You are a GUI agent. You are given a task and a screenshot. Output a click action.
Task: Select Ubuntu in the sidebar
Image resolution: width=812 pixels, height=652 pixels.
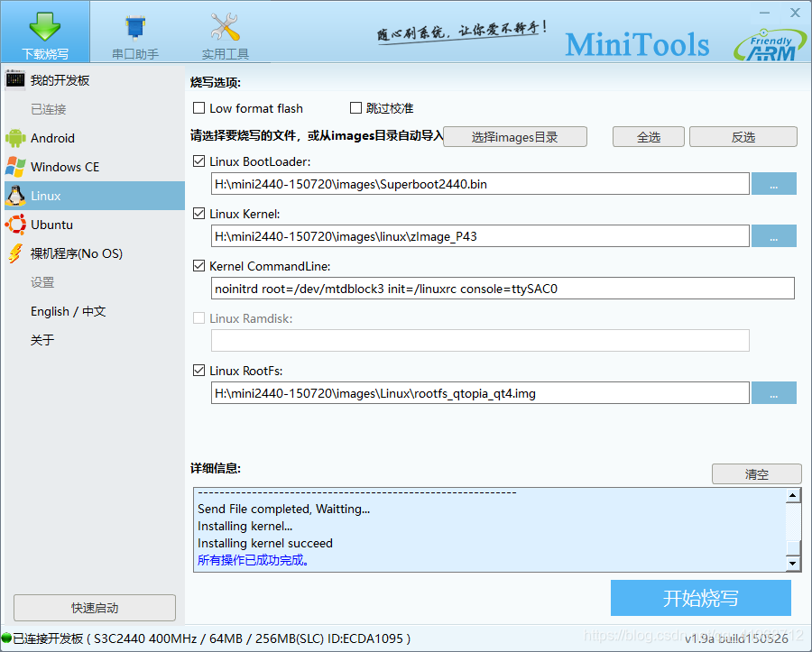(x=95, y=225)
